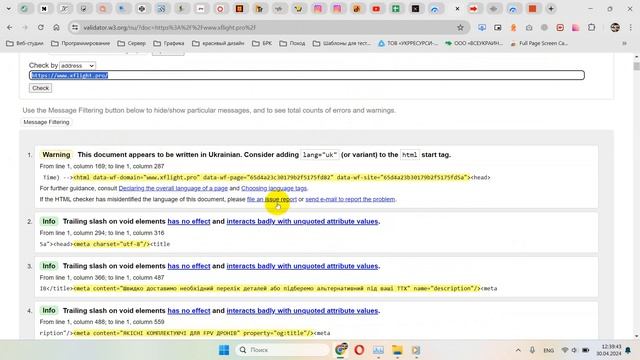Viewport: 640px width, 360px height.
Task: Open the Choosing language tags link
Action: 274,188
